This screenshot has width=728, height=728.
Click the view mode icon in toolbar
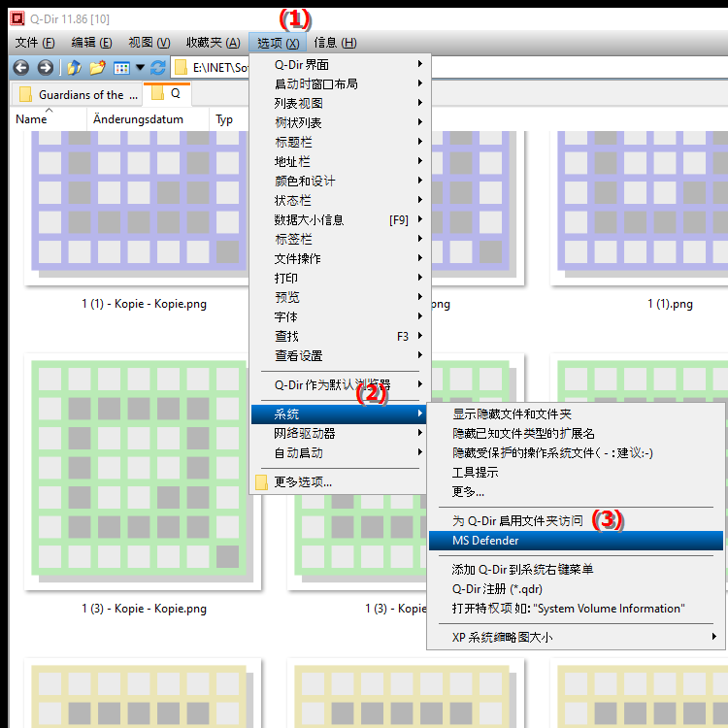(x=121, y=68)
